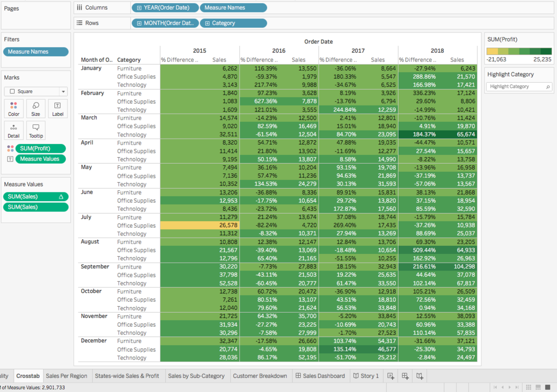Show the filmstrip view
The height and width of the screenshot is (392, 557).
[x=538, y=387]
